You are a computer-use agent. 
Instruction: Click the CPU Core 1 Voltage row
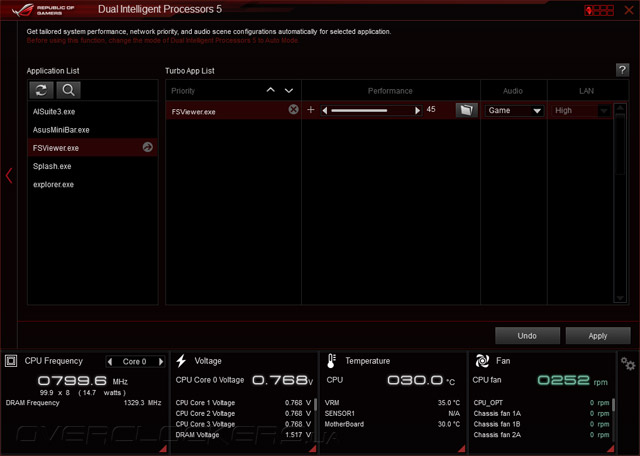(243, 403)
